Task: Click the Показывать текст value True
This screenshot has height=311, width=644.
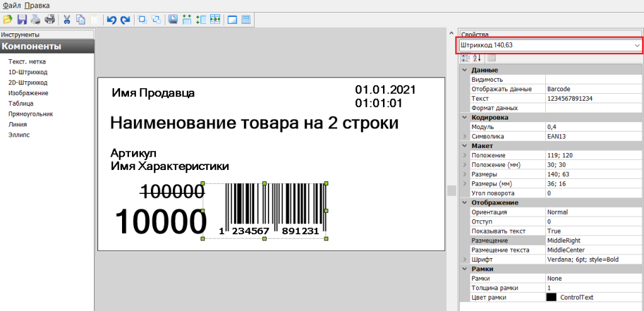Action: [x=594, y=231]
